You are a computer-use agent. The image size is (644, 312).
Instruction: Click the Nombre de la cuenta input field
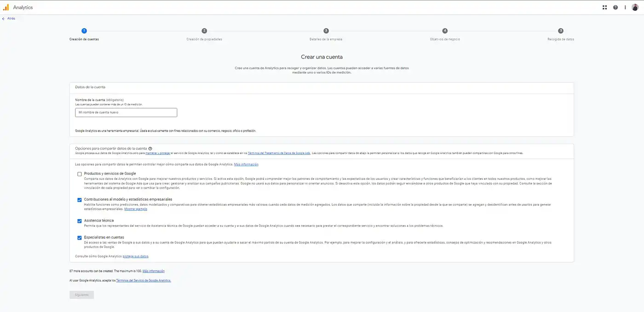click(126, 112)
